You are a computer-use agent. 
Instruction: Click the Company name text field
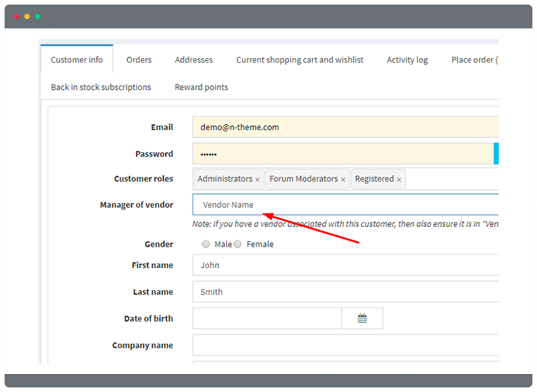pos(346,345)
